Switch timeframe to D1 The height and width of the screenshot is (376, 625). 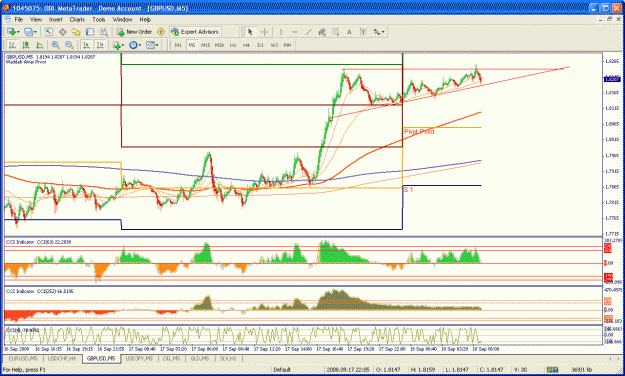tap(260, 45)
